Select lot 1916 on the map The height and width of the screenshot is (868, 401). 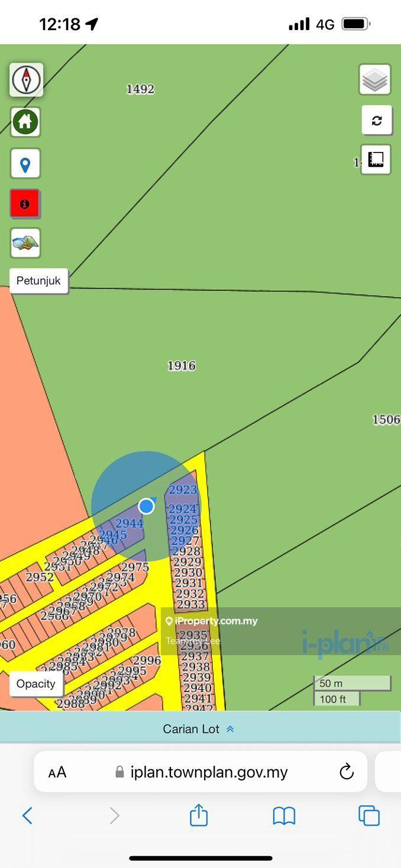click(182, 366)
